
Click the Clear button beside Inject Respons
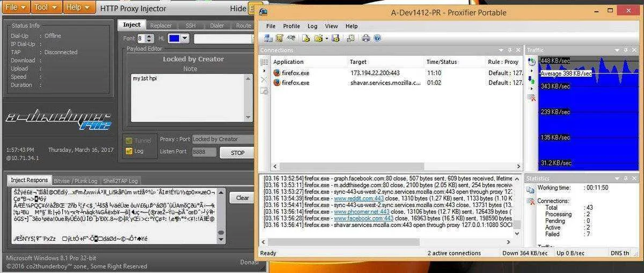[243, 198]
